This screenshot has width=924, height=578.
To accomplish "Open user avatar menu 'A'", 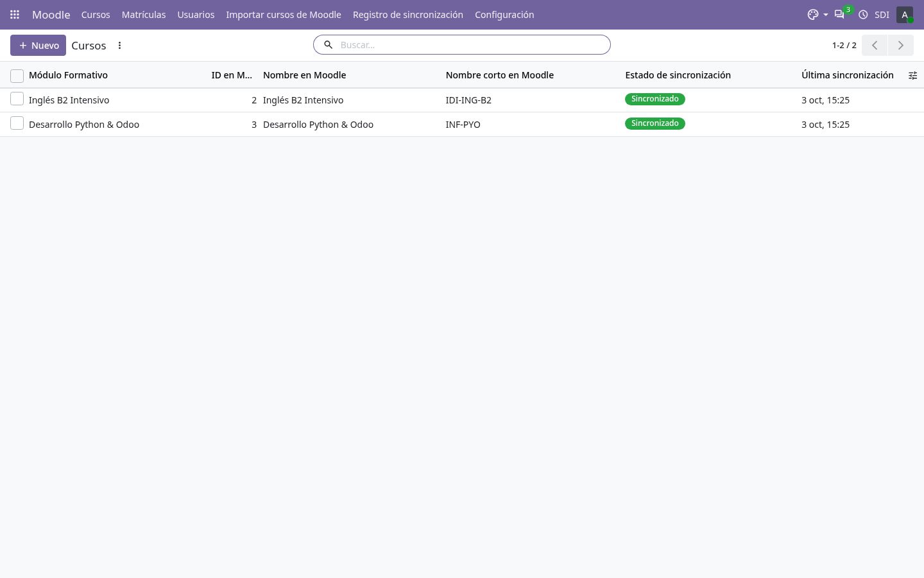I will 905,14.
